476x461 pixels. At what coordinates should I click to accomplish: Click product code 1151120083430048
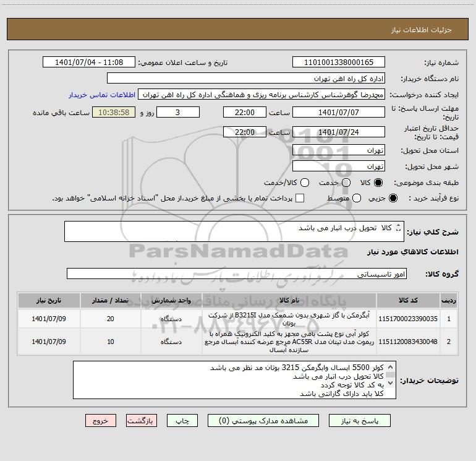tap(408, 342)
